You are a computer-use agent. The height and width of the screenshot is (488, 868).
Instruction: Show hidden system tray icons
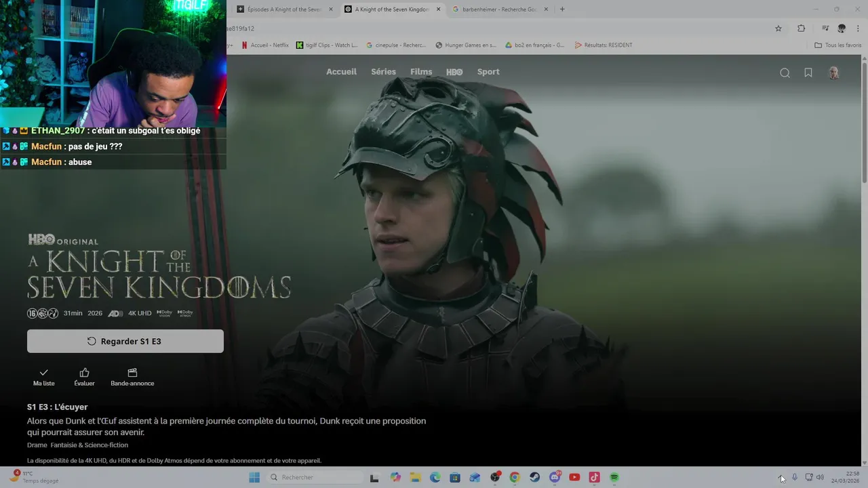point(781,477)
